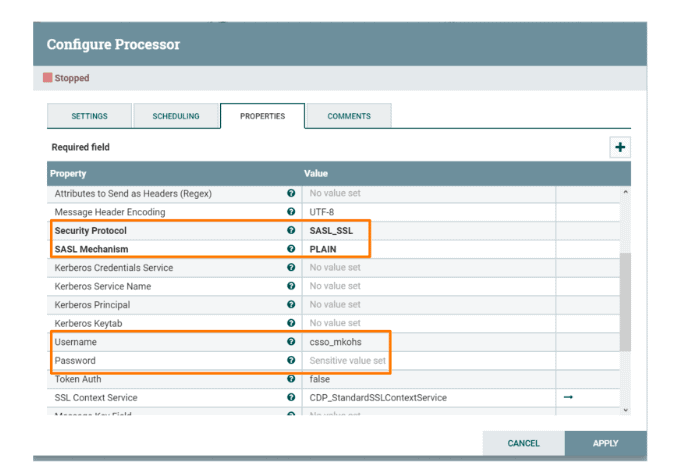Click the properties table vertical scrollbar
This screenshot has height=470, width=682.
pos(625,300)
